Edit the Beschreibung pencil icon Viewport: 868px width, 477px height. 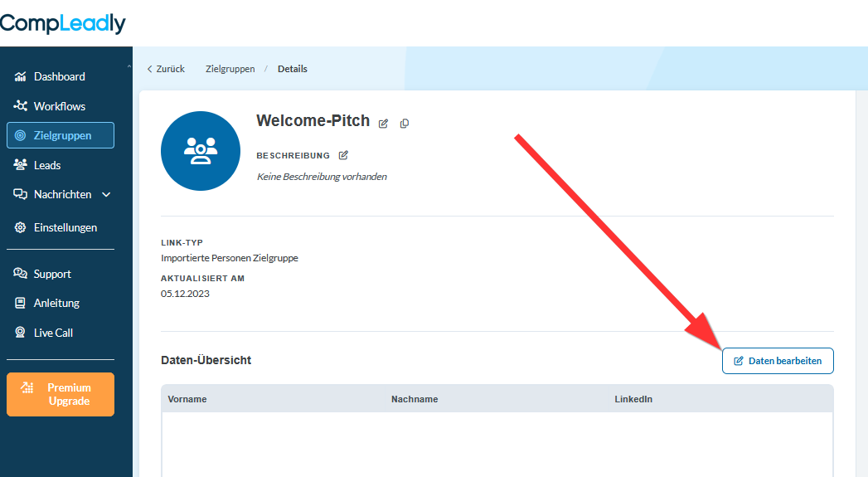pos(343,155)
